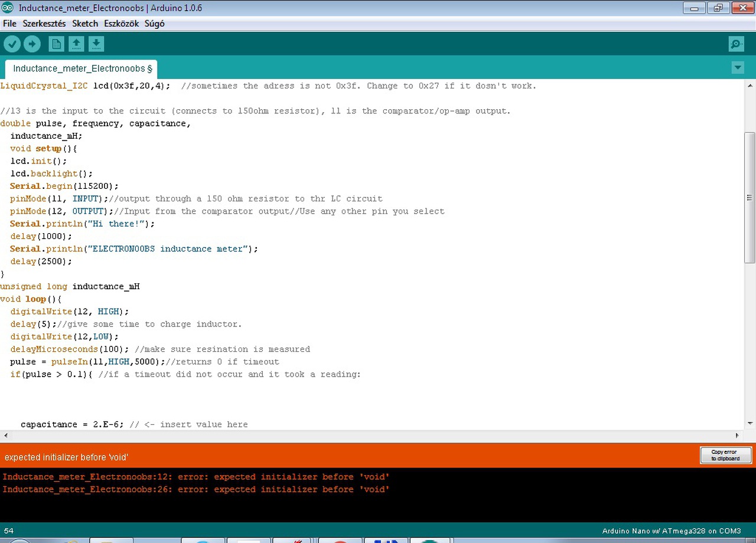Image resolution: width=756 pixels, height=543 pixels.
Task: Click the 'double pulse, frequency, capacitance,' line
Action: [x=96, y=123]
